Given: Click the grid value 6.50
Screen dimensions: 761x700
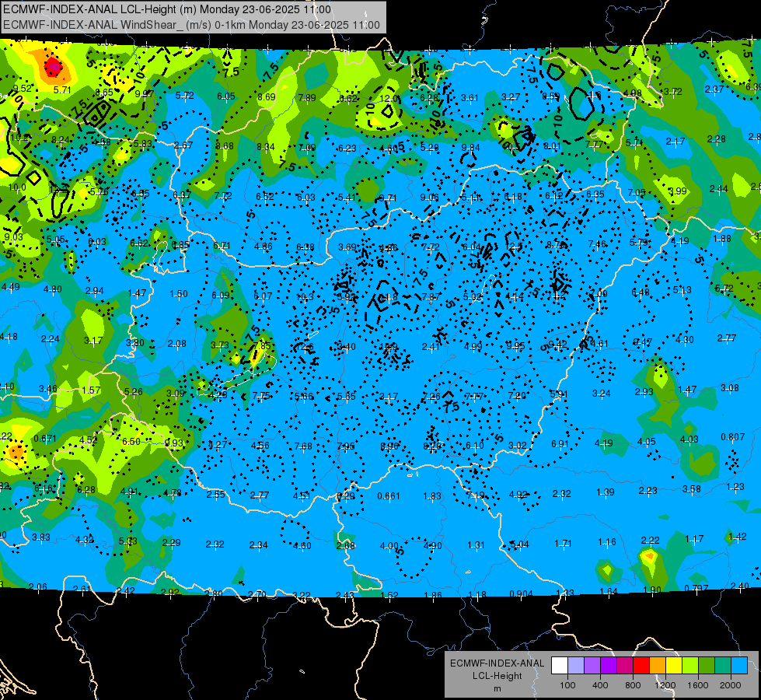Looking at the screenshot, I should click(131, 442).
